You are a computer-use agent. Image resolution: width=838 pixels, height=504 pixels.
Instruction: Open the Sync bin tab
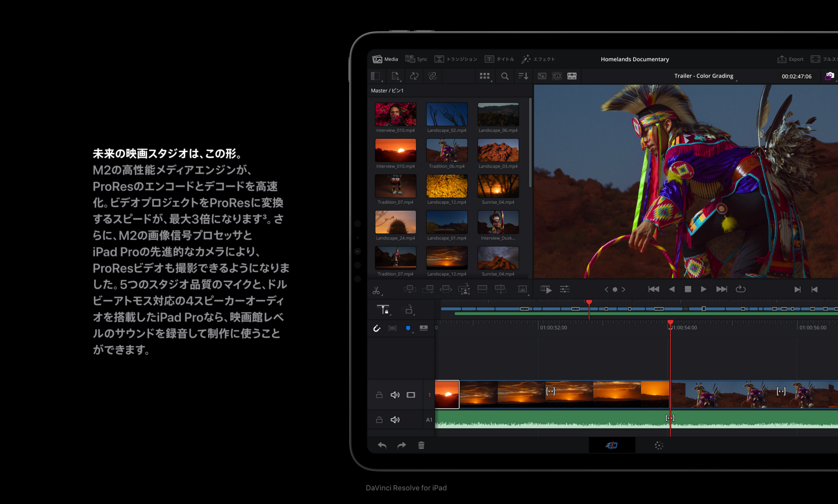coord(416,59)
